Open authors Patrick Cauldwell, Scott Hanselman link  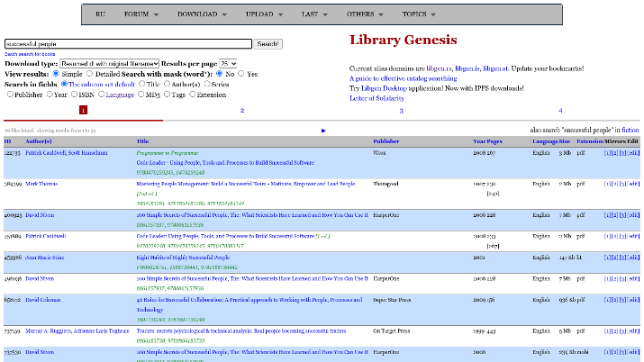tap(67, 153)
